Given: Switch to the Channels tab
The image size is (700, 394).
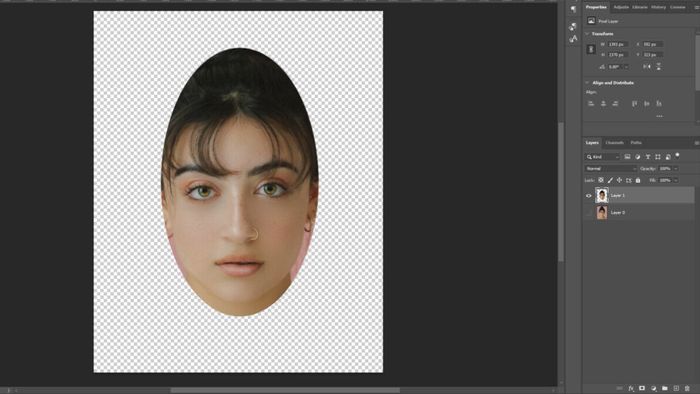Looking at the screenshot, I should point(614,143).
